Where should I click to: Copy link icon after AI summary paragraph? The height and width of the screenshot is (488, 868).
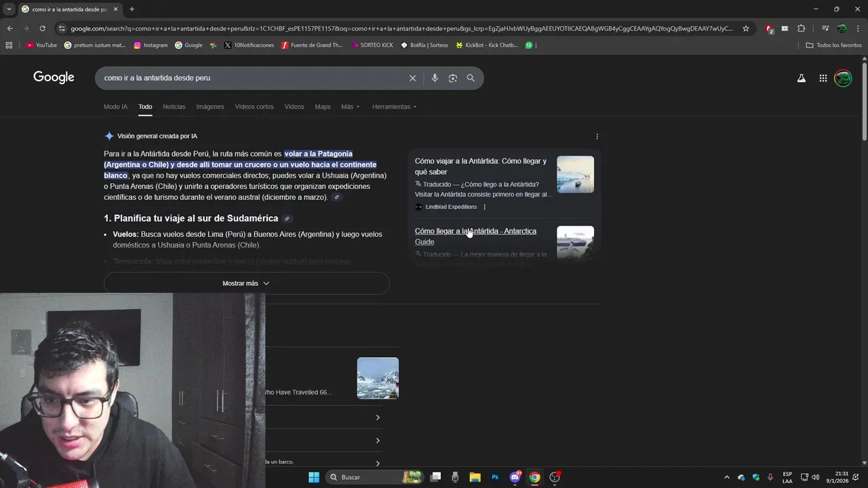click(x=337, y=197)
